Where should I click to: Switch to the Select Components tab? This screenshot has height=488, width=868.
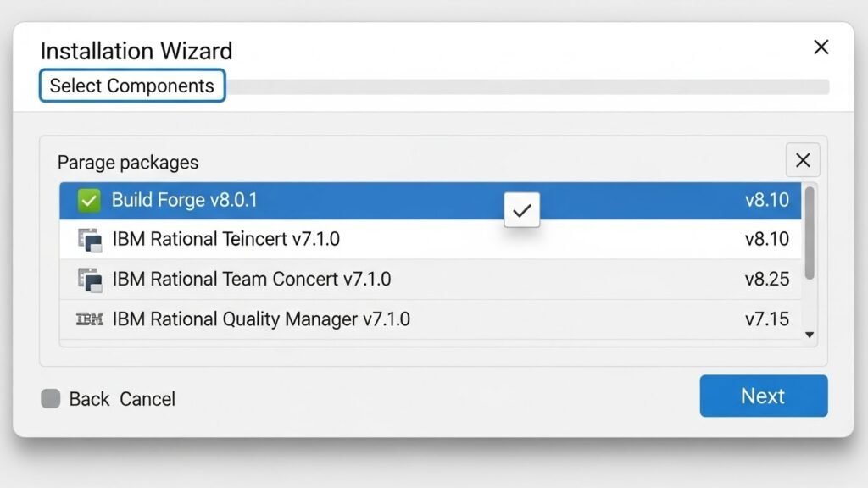131,86
